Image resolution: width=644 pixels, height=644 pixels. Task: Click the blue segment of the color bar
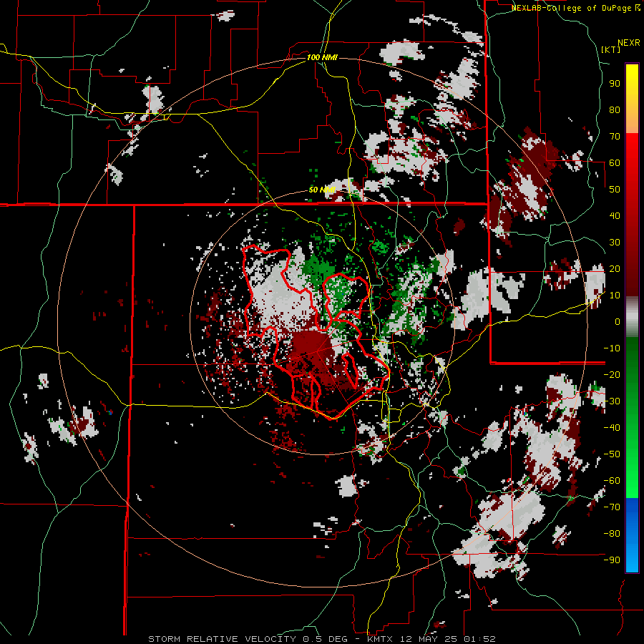(x=632, y=535)
